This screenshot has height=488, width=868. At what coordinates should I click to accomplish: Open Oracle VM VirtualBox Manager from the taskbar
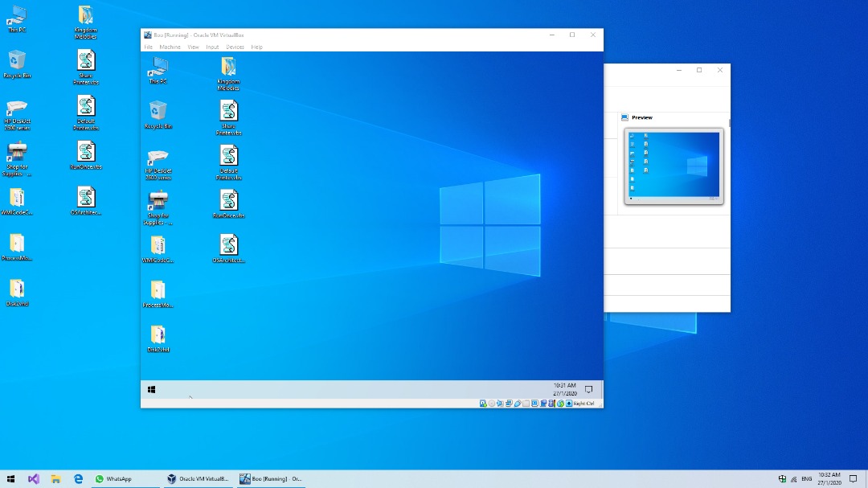click(198, 478)
